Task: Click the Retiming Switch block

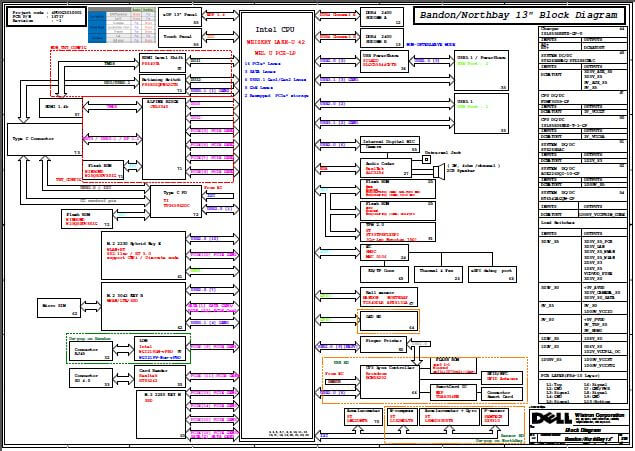Action: [x=165, y=83]
